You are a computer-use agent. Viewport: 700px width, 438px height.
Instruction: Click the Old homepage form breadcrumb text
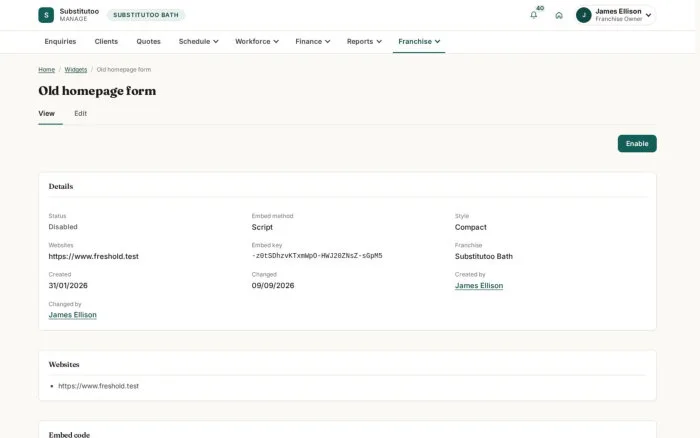[124, 70]
